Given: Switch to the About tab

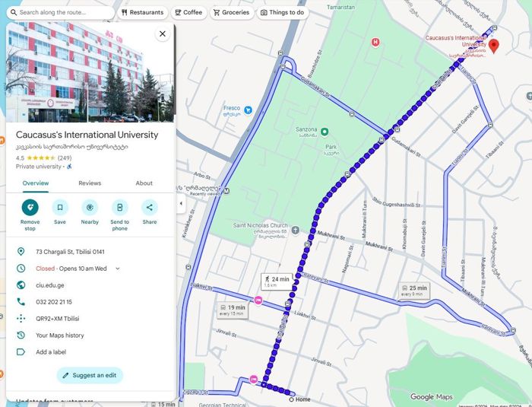Looking at the screenshot, I should [x=144, y=183].
